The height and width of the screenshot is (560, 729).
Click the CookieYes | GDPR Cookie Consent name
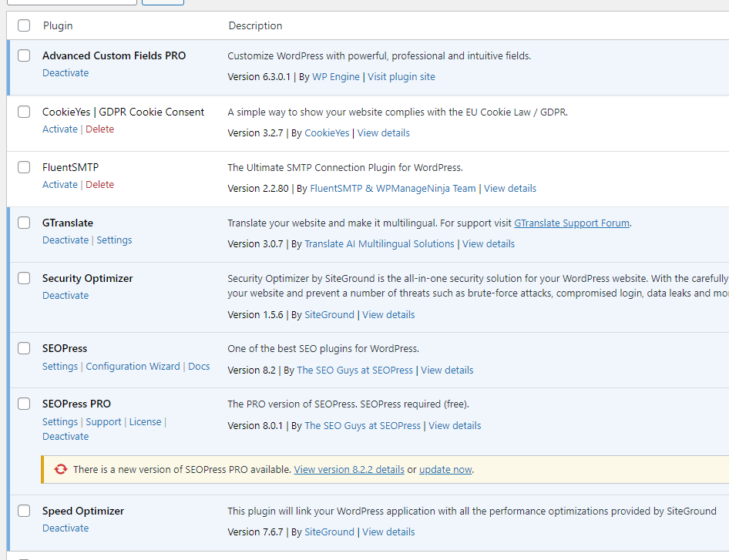tap(123, 112)
